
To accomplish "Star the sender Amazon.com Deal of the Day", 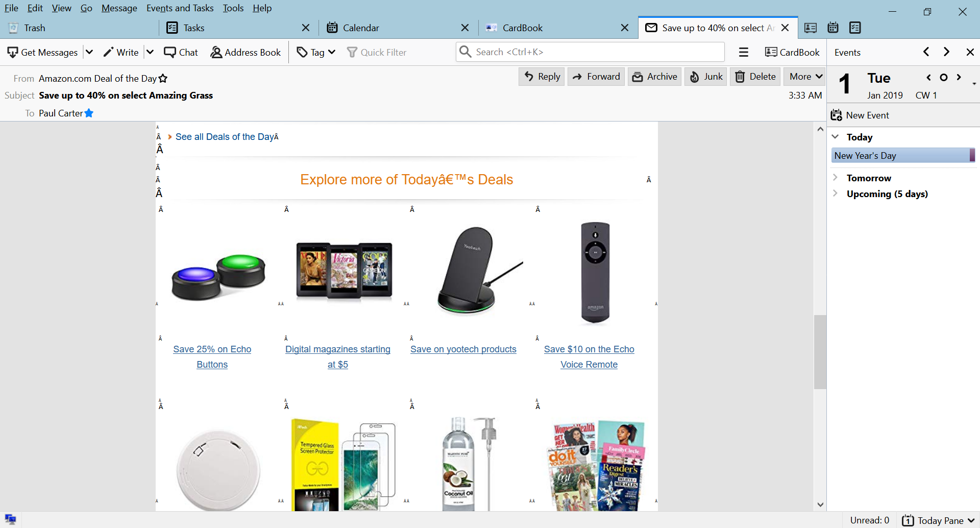I will 163,78.
